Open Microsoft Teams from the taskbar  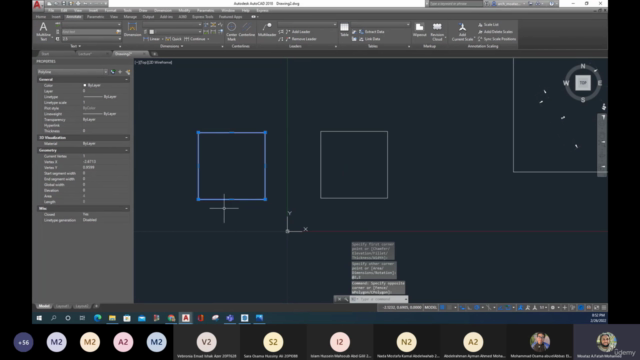(230, 318)
